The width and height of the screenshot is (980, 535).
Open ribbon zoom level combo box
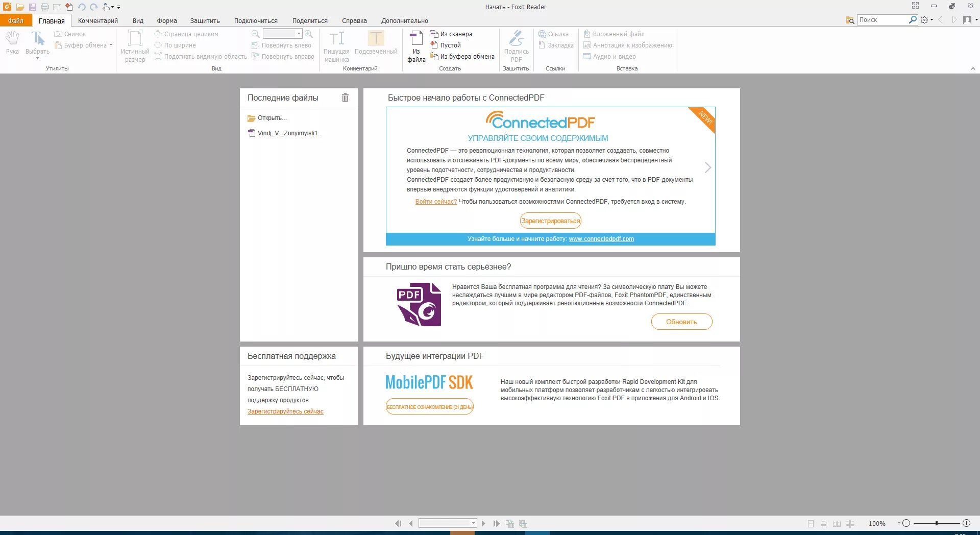pos(282,34)
